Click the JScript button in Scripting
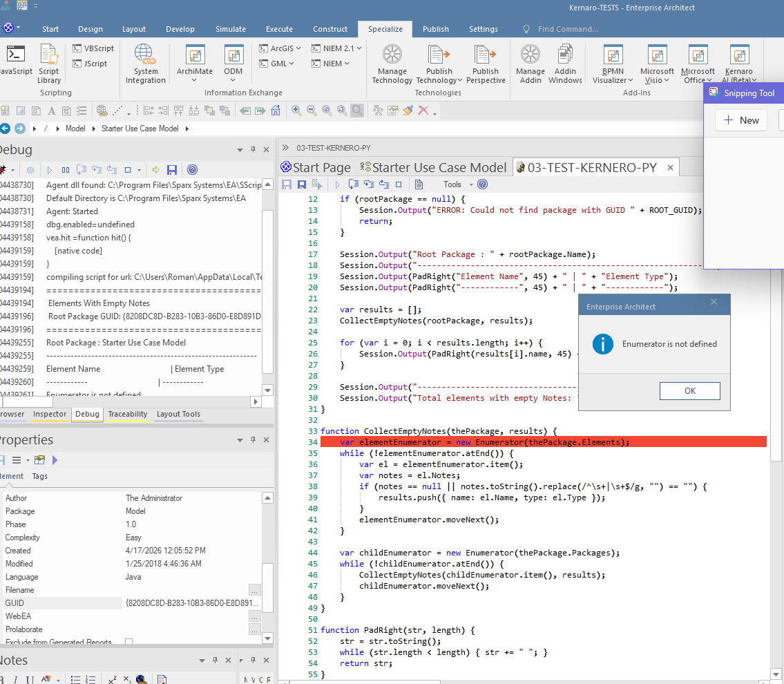784x684 pixels. click(x=90, y=64)
